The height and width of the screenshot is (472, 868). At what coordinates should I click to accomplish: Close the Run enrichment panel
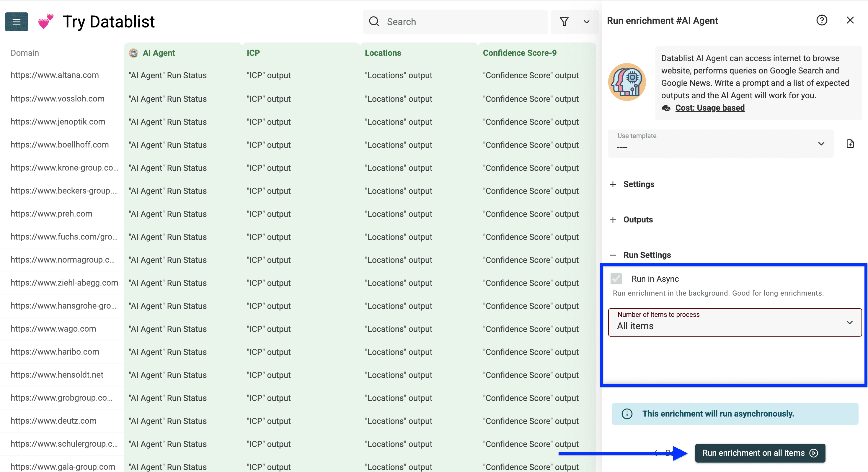point(851,20)
